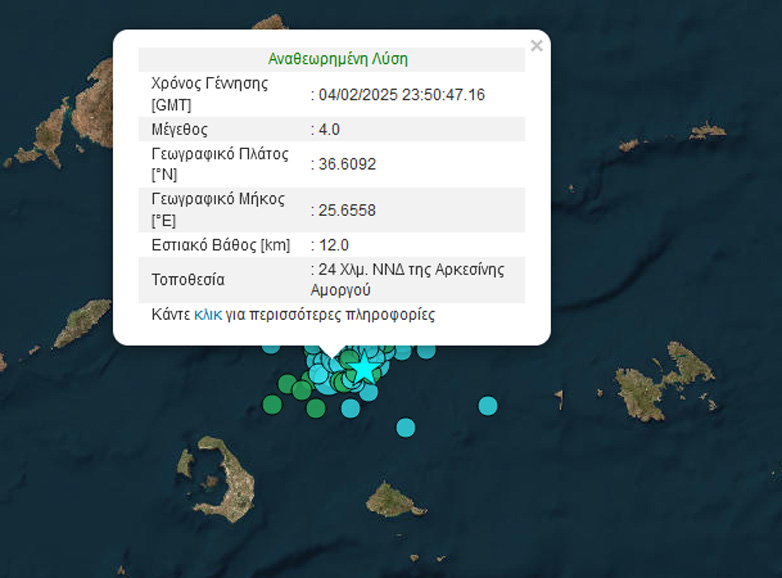
Task: Click the longitude value 25.6558
Action: (x=346, y=210)
